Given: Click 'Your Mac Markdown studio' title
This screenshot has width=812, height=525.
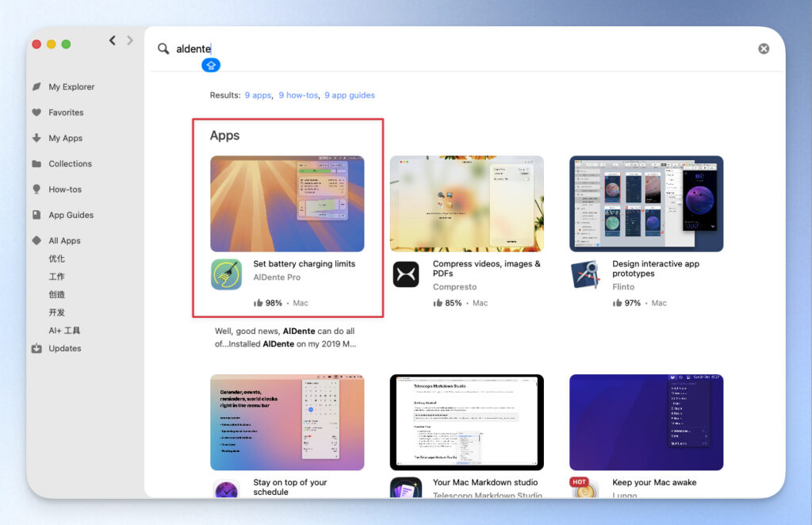Looking at the screenshot, I should (485, 482).
